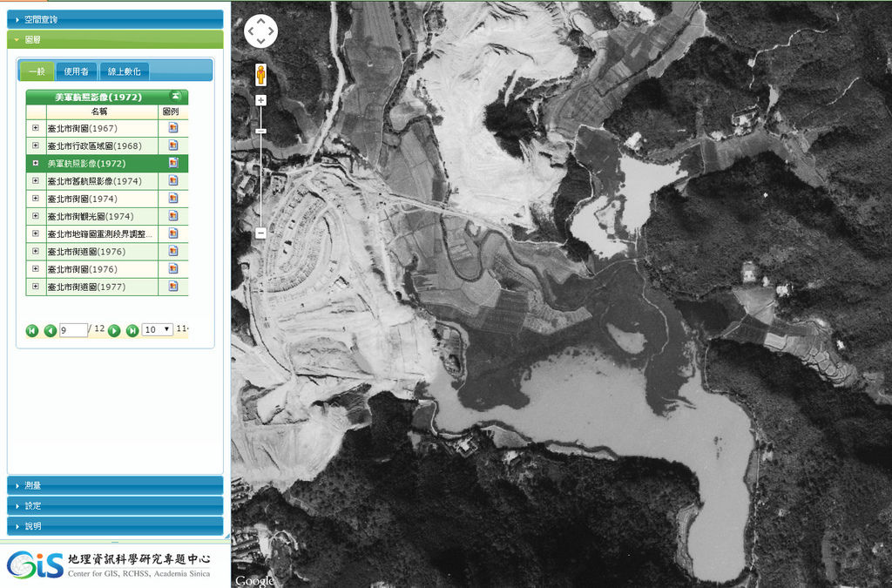Click the map pan control

tap(260, 30)
